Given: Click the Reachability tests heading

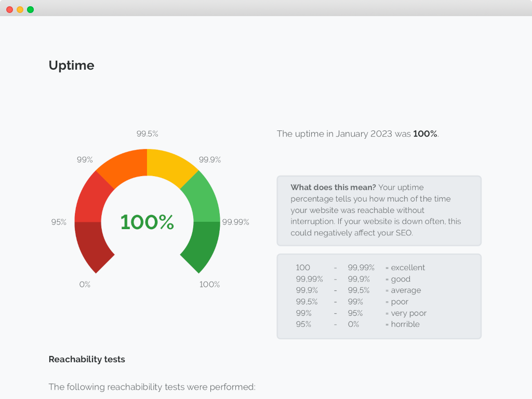Looking at the screenshot, I should (87, 359).
